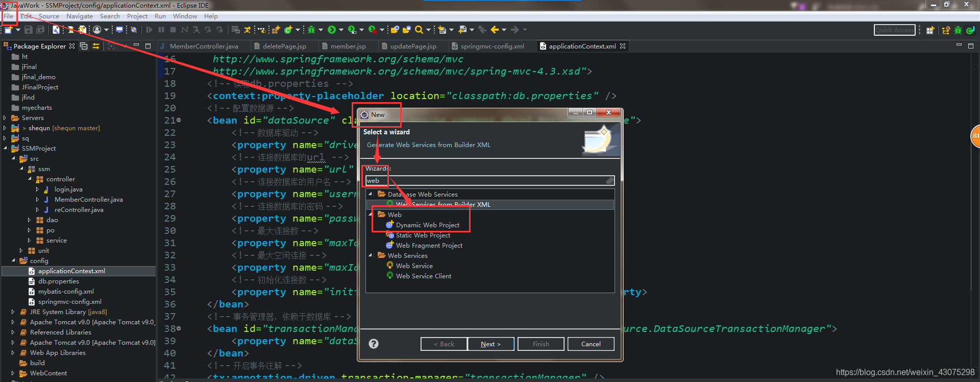The height and width of the screenshot is (382, 980).
Task: Click the Back navigation yellow arrow
Action: coord(495,30)
